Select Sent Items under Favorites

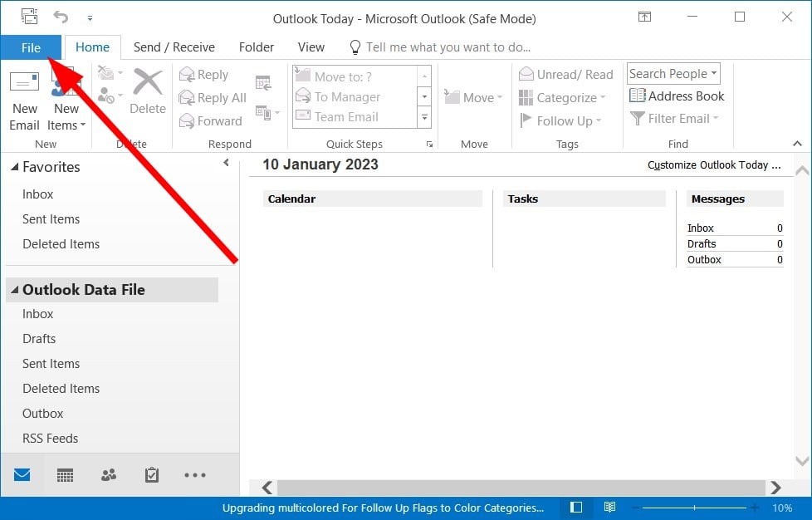click(x=51, y=219)
